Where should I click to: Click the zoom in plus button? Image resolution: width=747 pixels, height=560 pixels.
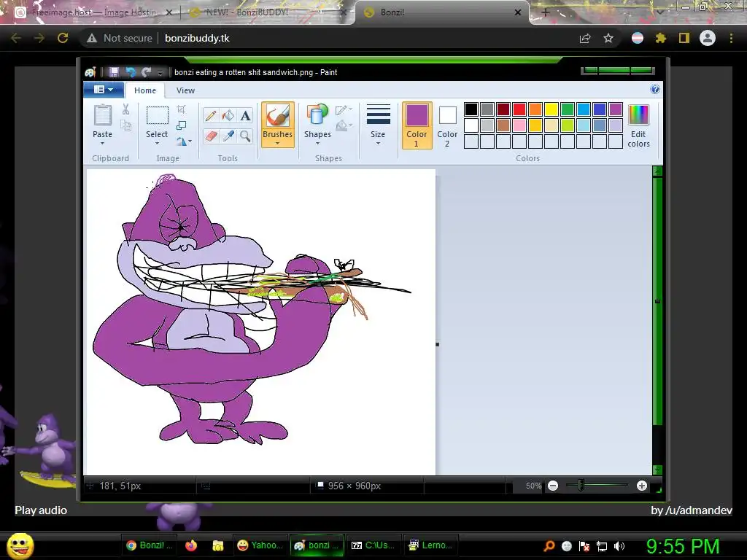coord(642,486)
